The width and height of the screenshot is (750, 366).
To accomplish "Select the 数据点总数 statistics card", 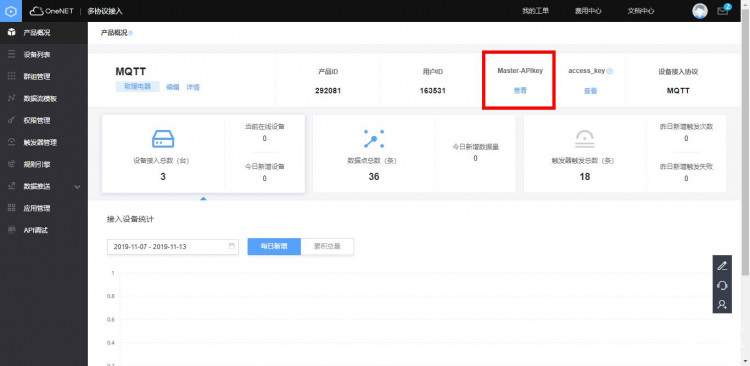I will coord(414,154).
